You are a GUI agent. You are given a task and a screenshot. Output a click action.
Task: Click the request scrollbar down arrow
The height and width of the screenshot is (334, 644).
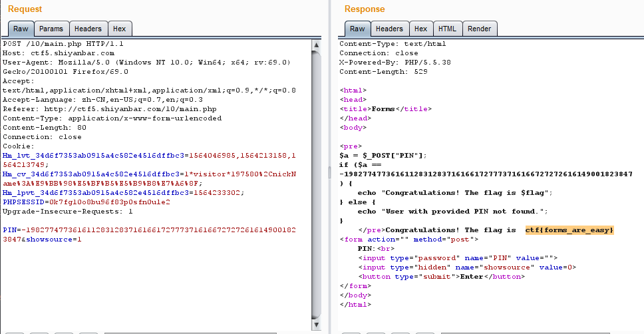(316, 325)
